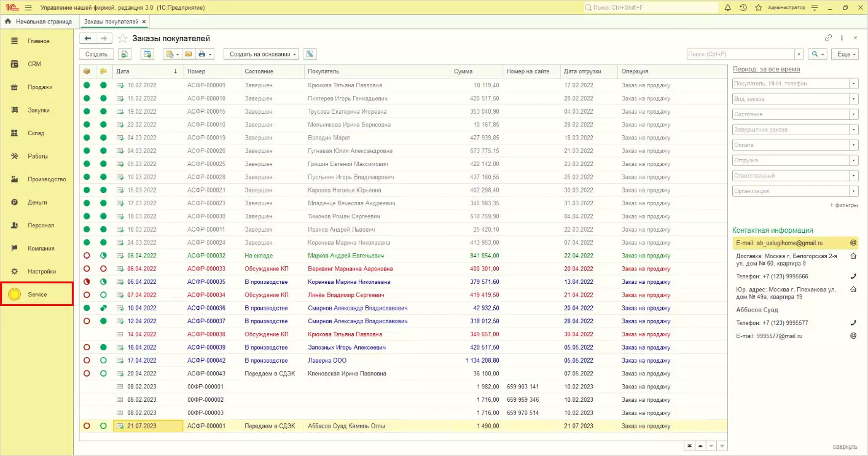This screenshot has height=456, width=868.
Task: Click the payment status circle for order АСФР-000033
Action: [103, 269]
